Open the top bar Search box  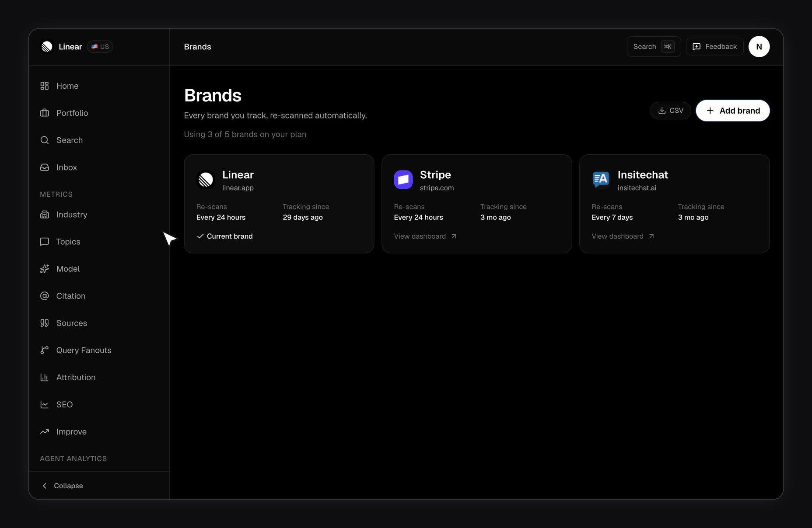click(x=654, y=47)
